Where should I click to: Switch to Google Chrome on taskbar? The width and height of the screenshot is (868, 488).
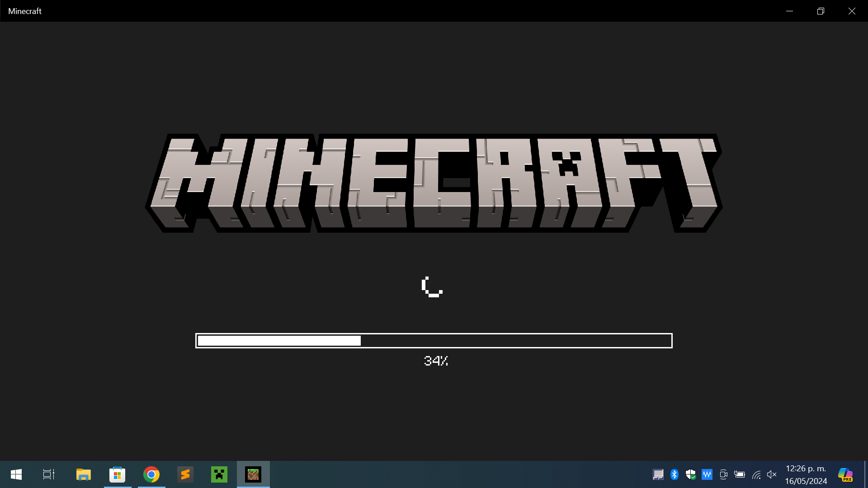(x=151, y=474)
